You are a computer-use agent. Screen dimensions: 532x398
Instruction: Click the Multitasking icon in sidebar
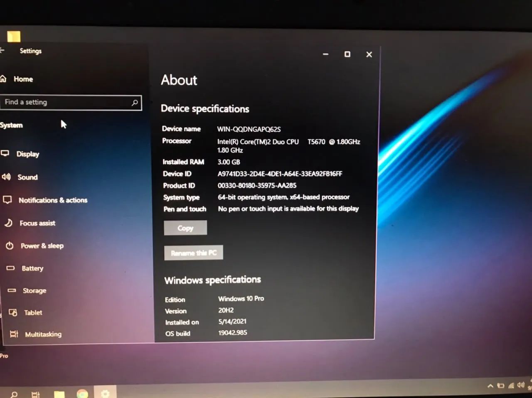point(14,334)
